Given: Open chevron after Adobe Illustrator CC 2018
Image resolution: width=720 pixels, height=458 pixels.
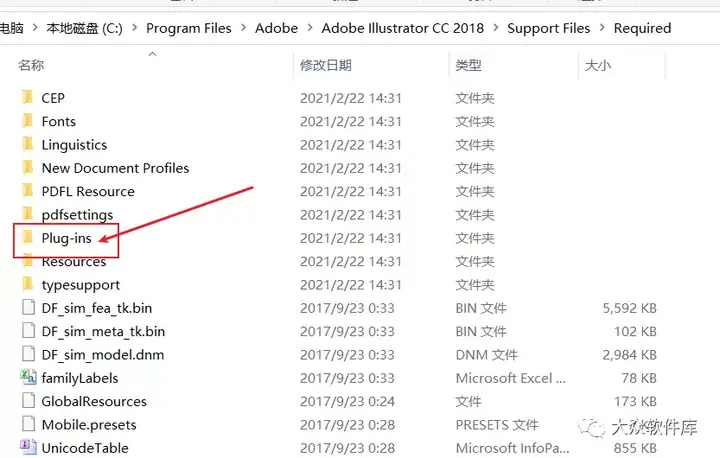Looking at the screenshot, I should 496,28.
